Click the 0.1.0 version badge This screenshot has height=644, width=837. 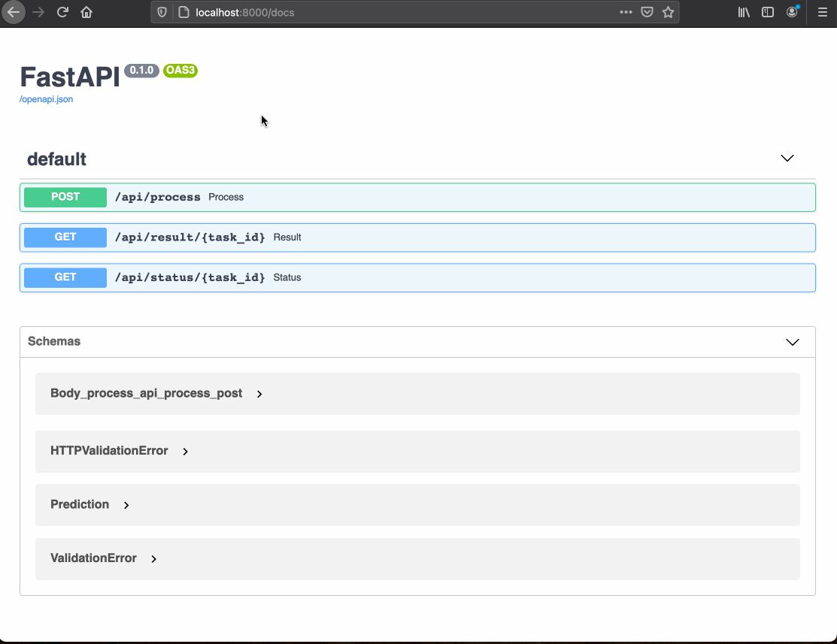tap(141, 71)
